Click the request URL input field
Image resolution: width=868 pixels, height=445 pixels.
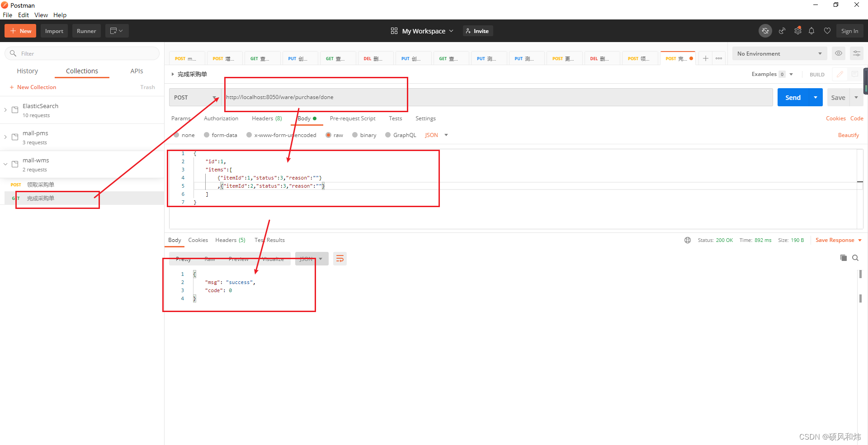click(x=497, y=97)
